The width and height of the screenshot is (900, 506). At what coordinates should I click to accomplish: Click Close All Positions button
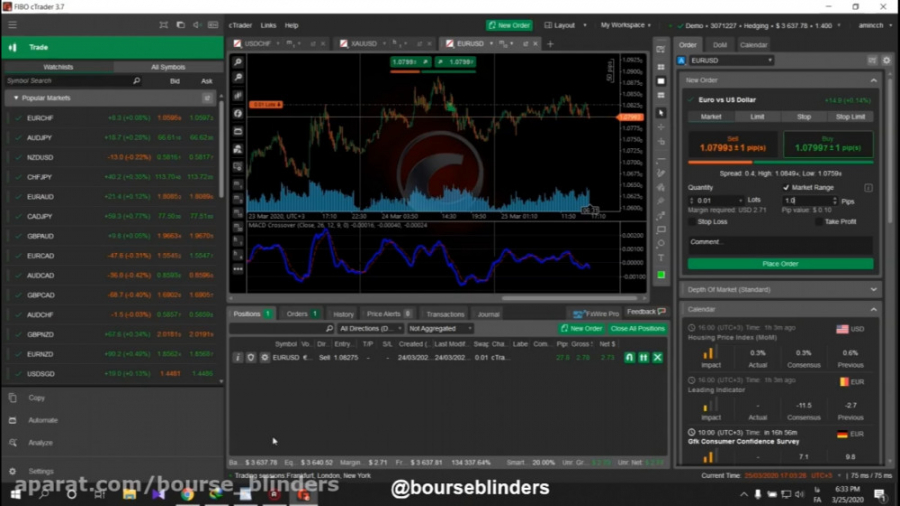637,329
